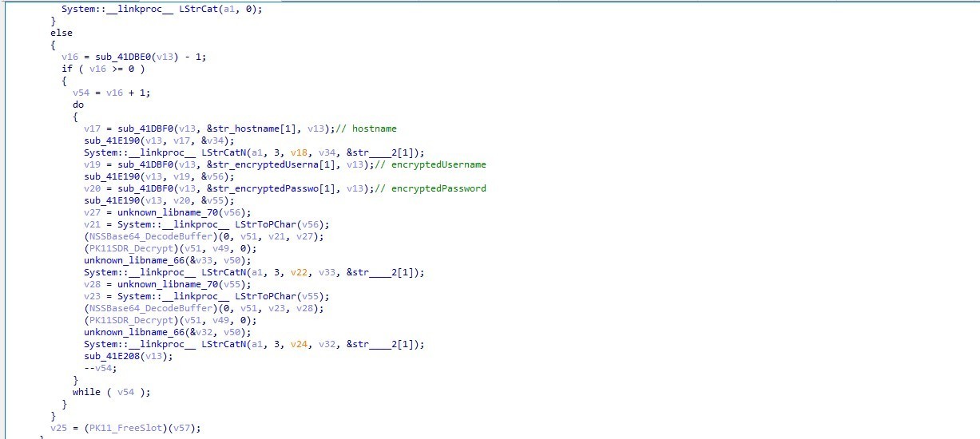Image resolution: width=980 pixels, height=439 pixels.
Task: Click the v25 variable assignment
Action: (58, 428)
